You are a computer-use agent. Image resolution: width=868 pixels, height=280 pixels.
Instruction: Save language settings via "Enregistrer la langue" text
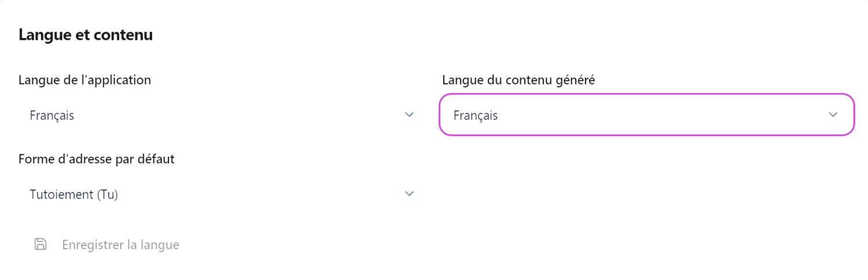click(x=120, y=245)
